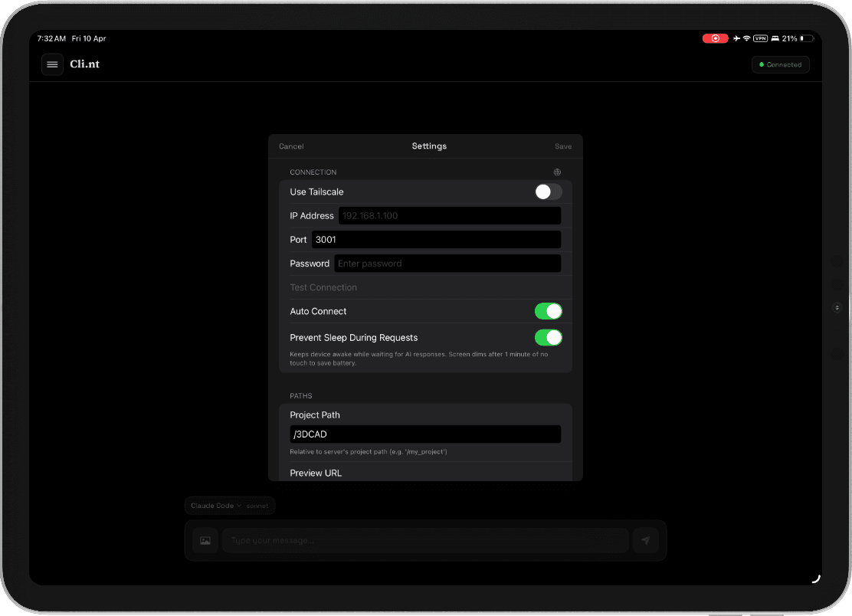Tap the bed focus mode icon
This screenshot has height=616, width=852.
pyautogui.click(x=775, y=38)
